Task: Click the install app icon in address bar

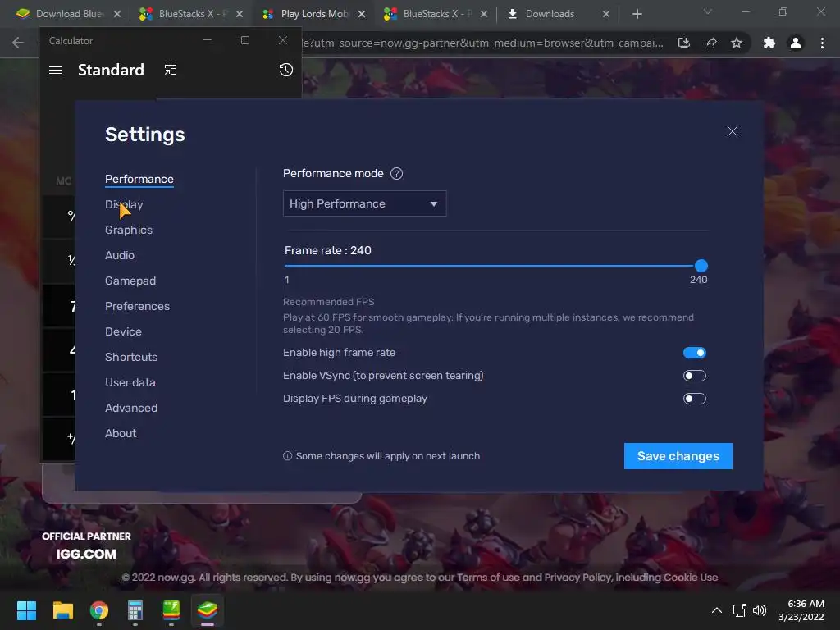Action: (683, 43)
